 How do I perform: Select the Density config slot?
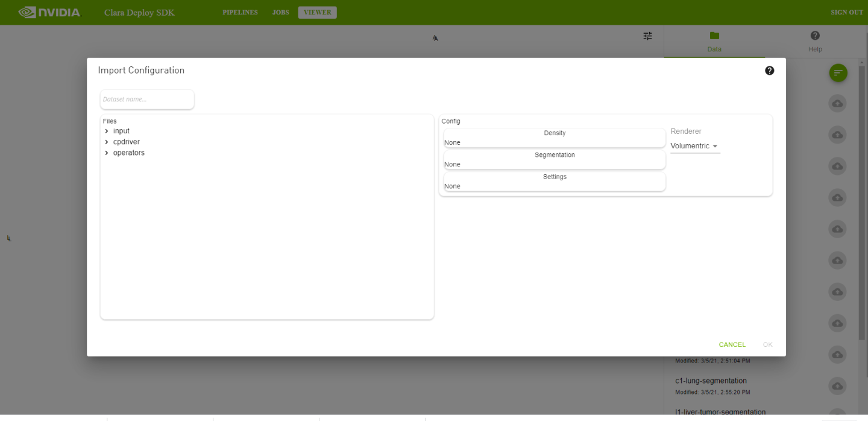[555, 138]
